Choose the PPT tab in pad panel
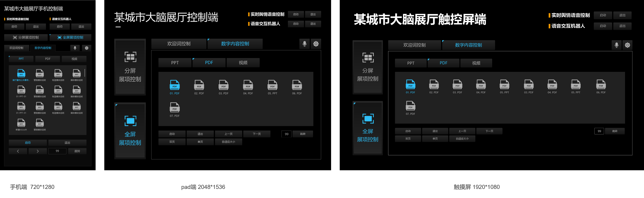Viewport: 644px width, 198px height. click(175, 63)
